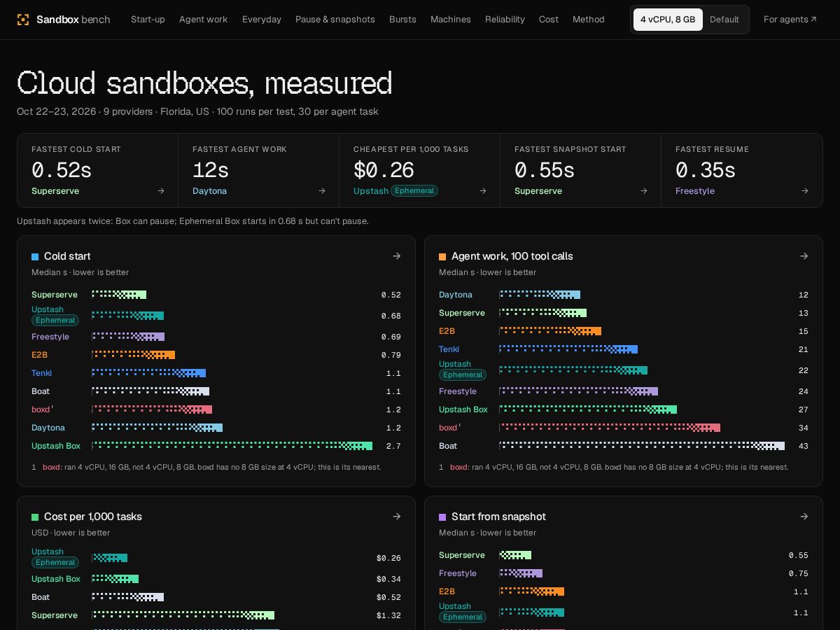Click the 0.35s Fastest Resume value

tap(706, 170)
